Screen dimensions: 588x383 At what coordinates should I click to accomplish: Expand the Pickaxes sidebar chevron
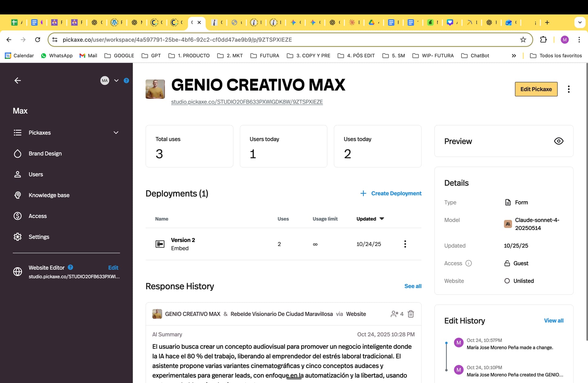pos(116,132)
